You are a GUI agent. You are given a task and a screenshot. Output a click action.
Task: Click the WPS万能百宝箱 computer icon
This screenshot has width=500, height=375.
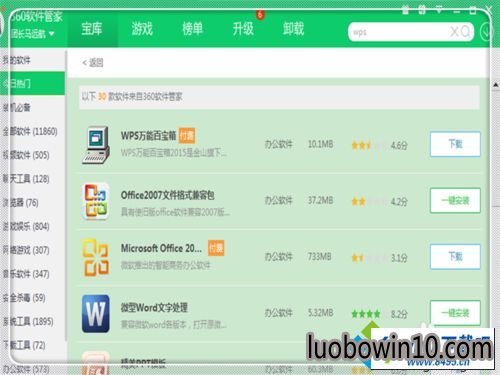96,145
